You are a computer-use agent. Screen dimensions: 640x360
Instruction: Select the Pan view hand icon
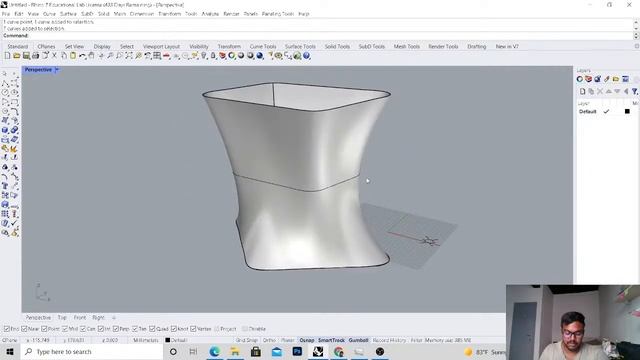point(91,56)
